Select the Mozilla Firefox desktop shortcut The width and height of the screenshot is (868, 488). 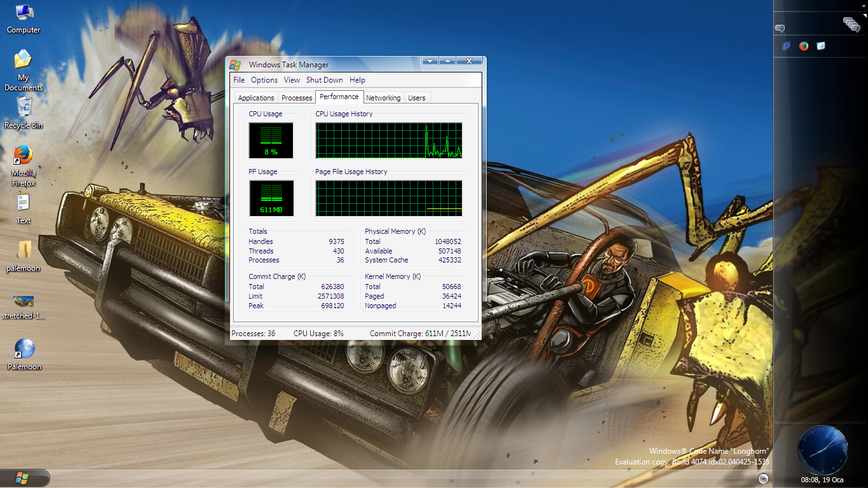[24, 166]
